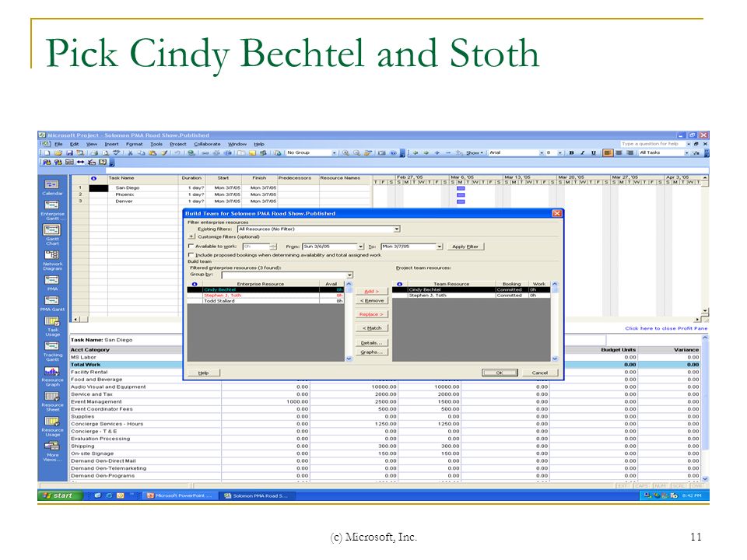Select Todd Stallard in enterprise resources
The width and height of the screenshot is (747, 560).
click(x=266, y=301)
